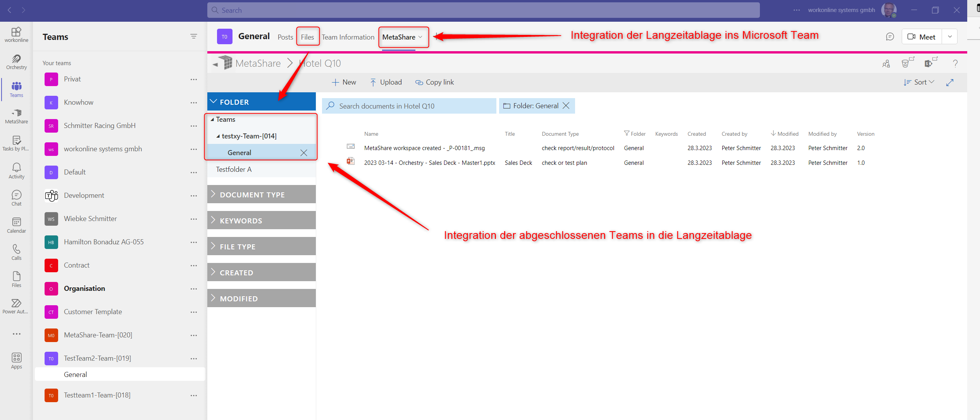Screen dimensions: 980x420
Task: Open Power Automate from the sidebar
Action: [x=16, y=306]
